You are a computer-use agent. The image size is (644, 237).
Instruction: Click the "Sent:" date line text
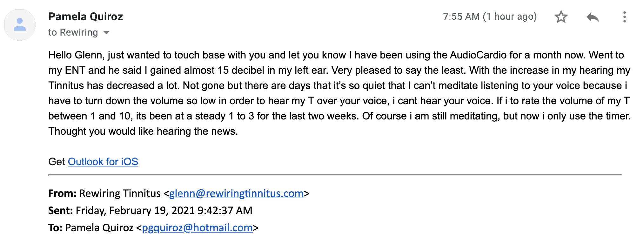164,211
